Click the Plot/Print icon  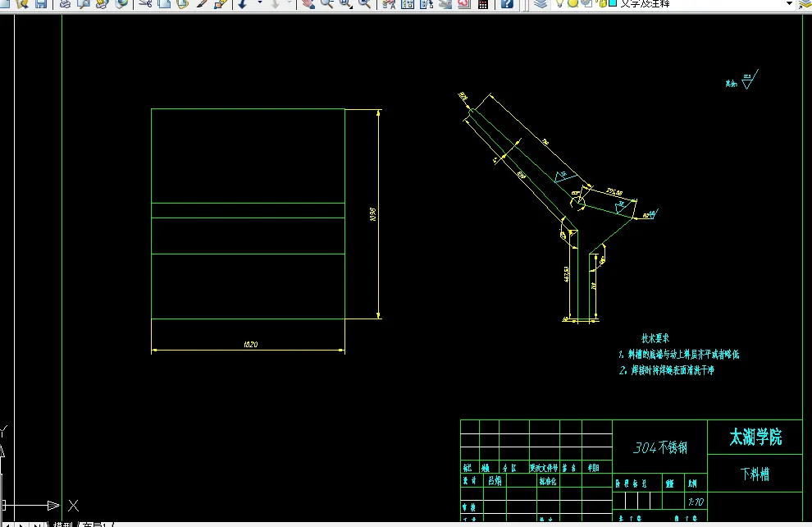tap(65, 3)
